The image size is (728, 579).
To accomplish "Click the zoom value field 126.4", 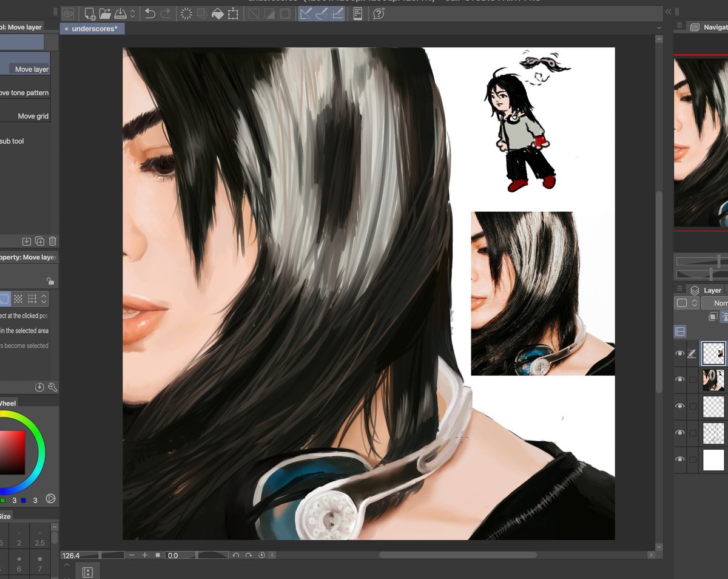I will [x=80, y=555].
